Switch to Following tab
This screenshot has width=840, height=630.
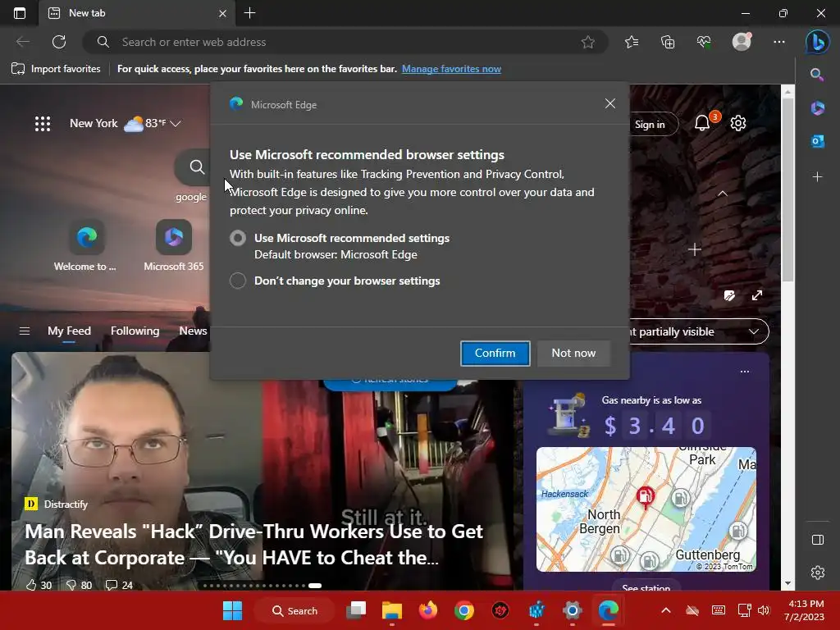tap(135, 331)
